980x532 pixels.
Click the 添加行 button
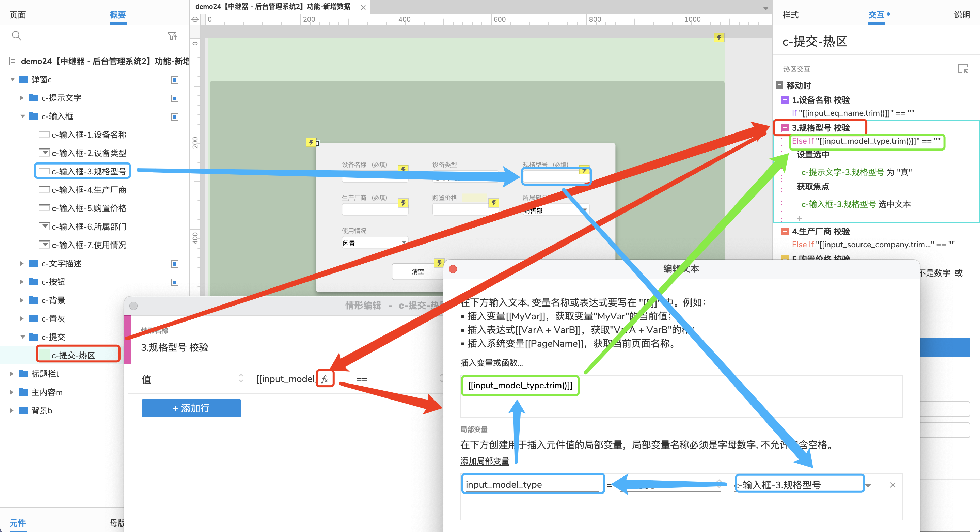tap(191, 408)
